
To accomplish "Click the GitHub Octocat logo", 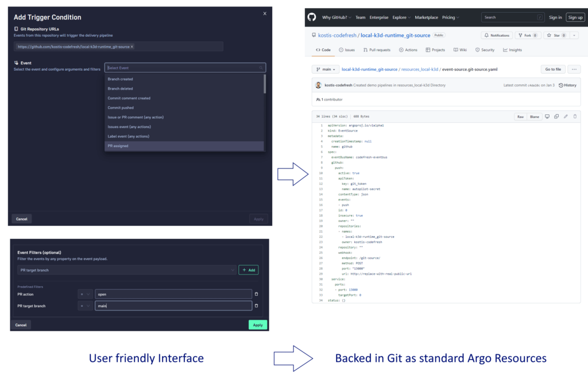I will pyautogui.click(x=312, y=17).
